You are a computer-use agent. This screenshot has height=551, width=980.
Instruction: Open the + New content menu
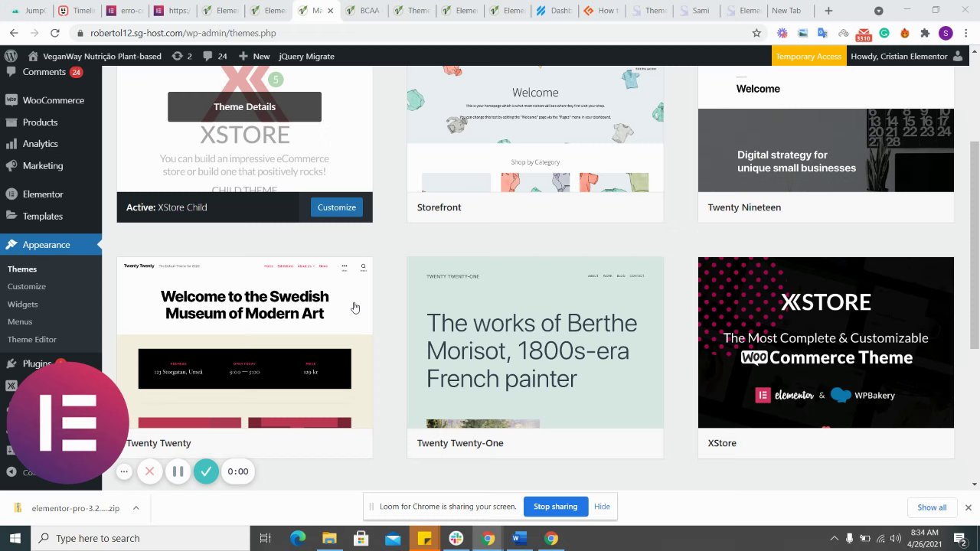254,56
